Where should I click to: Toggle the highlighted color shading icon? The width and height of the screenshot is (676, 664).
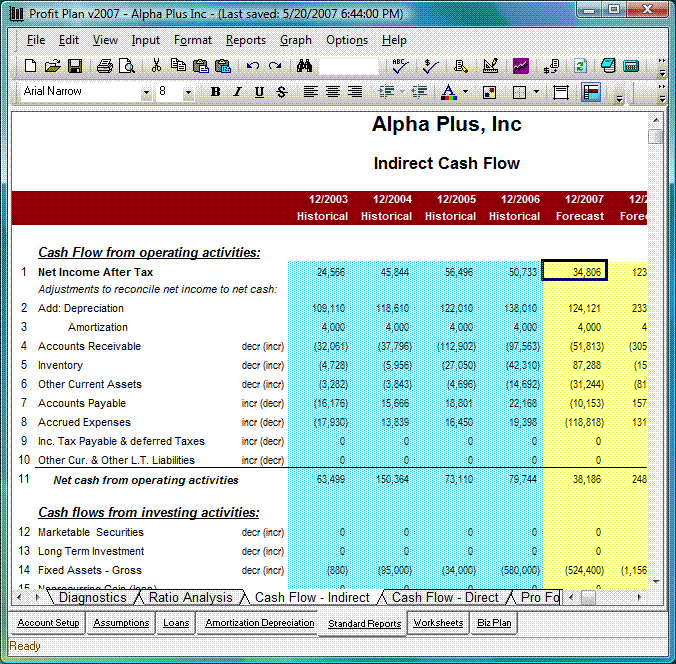click(591, 92)
